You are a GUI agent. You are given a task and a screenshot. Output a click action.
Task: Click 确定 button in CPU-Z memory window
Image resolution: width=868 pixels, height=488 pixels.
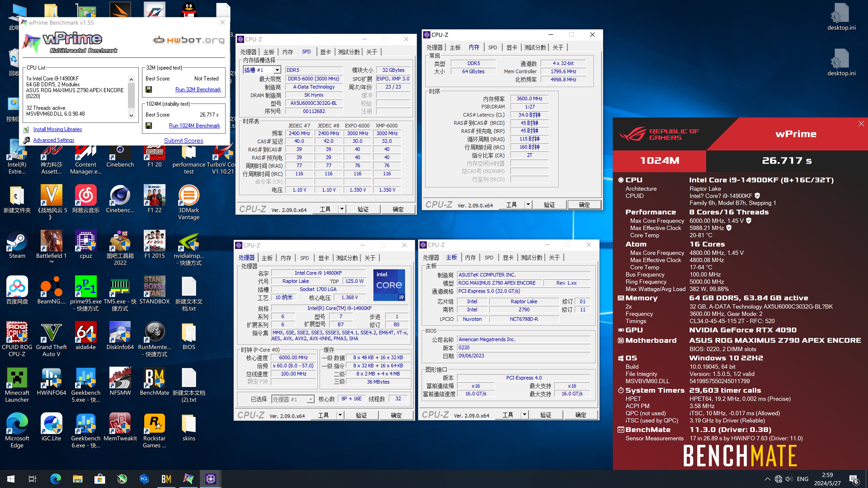coord(584,205)
